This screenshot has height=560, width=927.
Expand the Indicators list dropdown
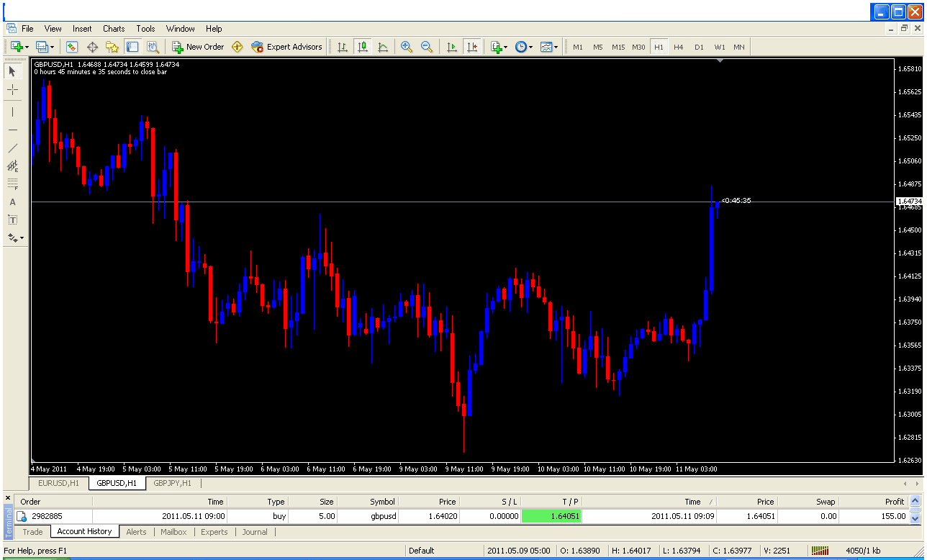(499, 47)
